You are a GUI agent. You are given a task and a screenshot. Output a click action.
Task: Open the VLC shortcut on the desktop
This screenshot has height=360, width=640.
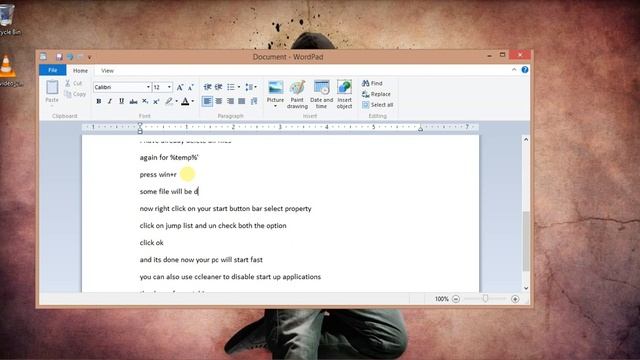coord(8,71)
